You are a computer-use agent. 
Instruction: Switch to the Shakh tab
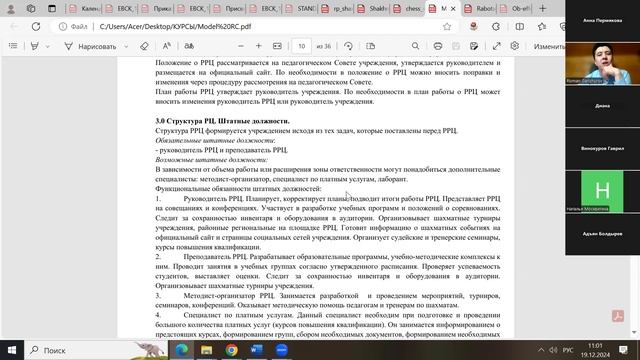point(372,8)
